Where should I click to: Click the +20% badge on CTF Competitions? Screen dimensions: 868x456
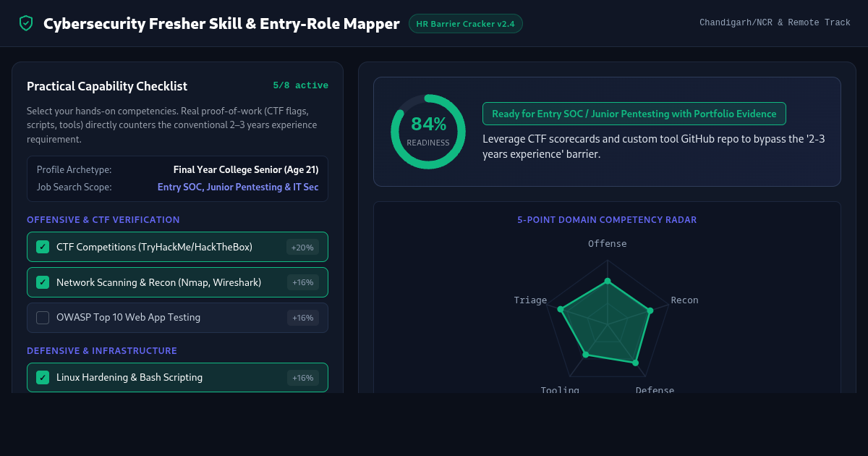tap(302, 247)
